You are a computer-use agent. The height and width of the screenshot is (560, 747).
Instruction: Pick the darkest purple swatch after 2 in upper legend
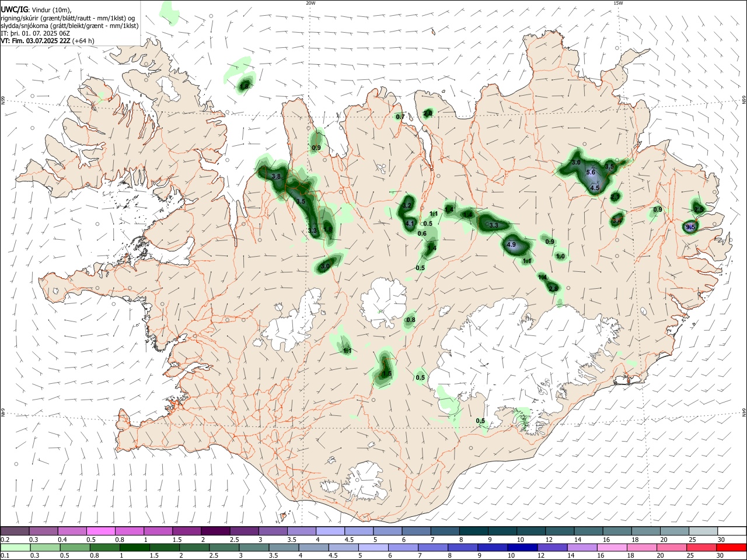[x=215, y=531]
